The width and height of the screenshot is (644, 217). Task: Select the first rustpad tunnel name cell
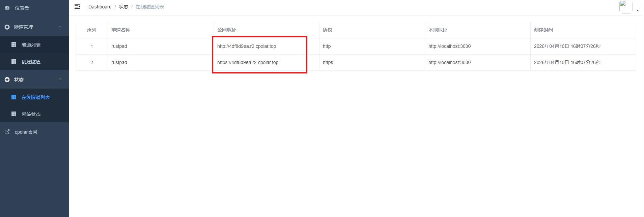119,46
